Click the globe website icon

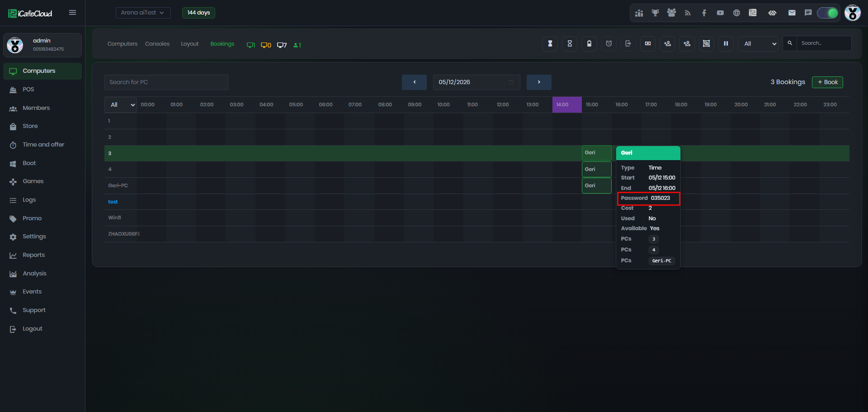click(x=736, y=13)
